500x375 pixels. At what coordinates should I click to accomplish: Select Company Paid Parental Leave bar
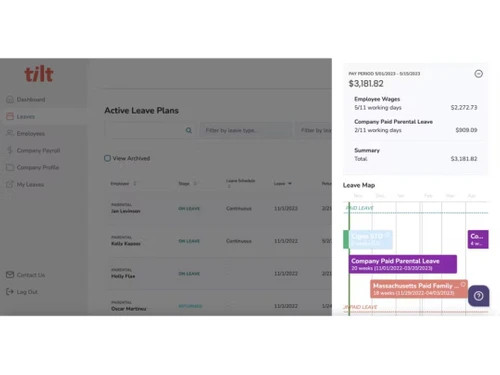click(x=403, y=264)
